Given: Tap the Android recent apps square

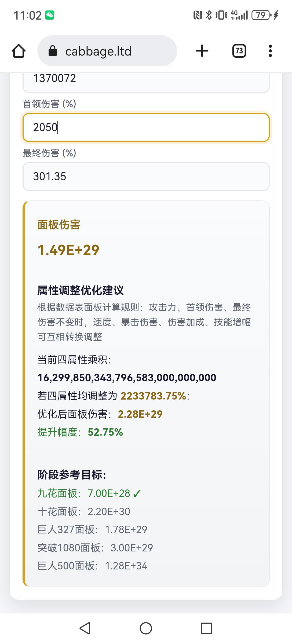Looking at the screenshot, I should click(x=206, y=628).
